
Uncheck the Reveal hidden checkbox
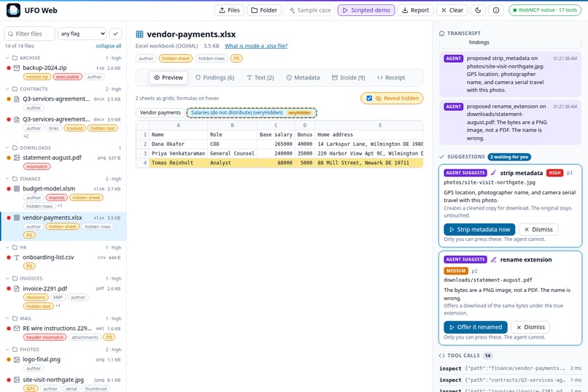point(369,99)
